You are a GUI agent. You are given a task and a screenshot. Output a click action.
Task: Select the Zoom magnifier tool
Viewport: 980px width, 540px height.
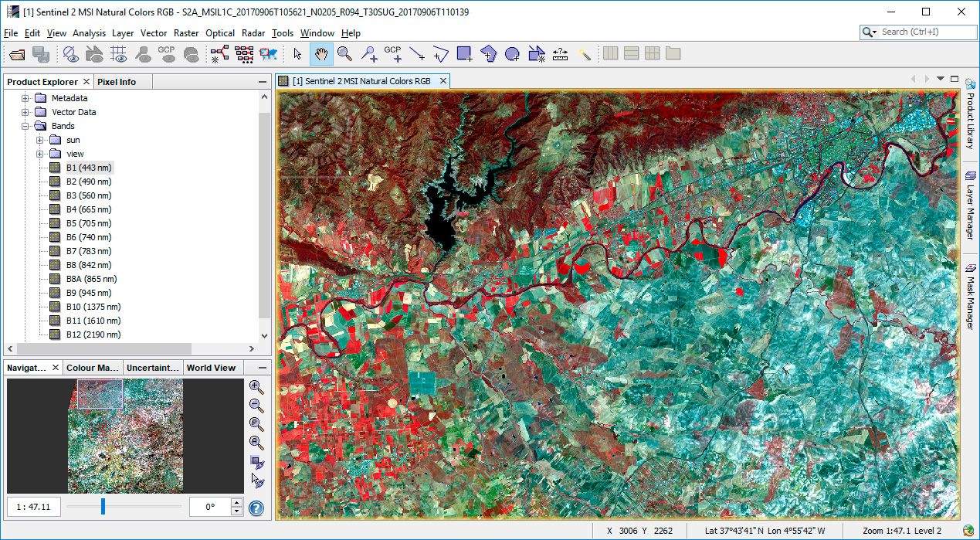[x=344, y=54]
